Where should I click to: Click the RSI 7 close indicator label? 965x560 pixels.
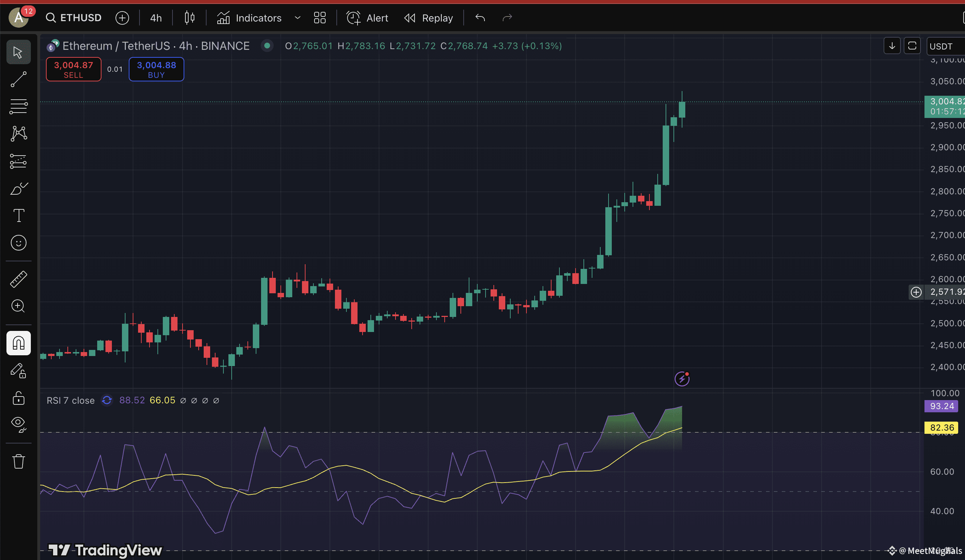[x=70, y=400]
